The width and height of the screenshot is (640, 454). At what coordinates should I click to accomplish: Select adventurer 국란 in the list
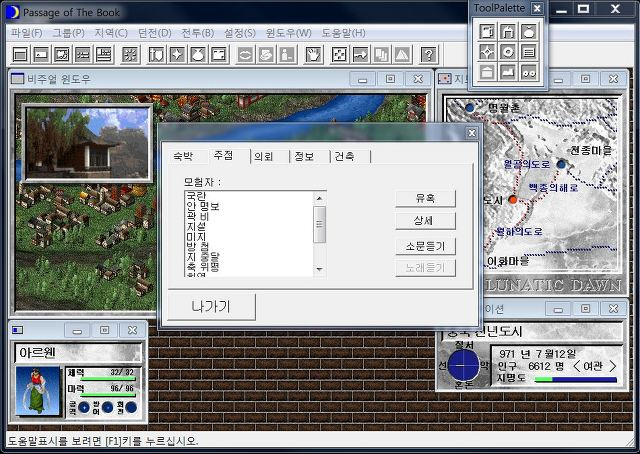[249, 196]
